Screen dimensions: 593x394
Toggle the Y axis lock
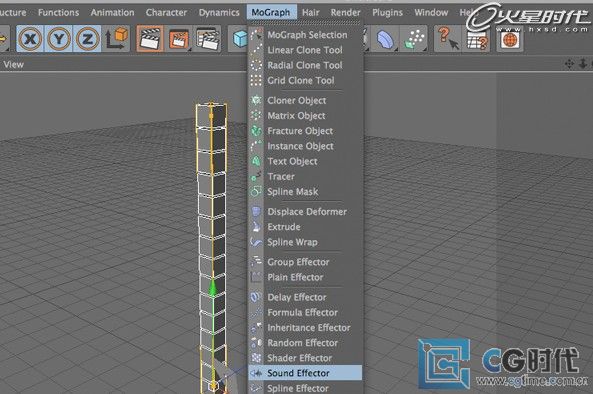click(59, 39)
